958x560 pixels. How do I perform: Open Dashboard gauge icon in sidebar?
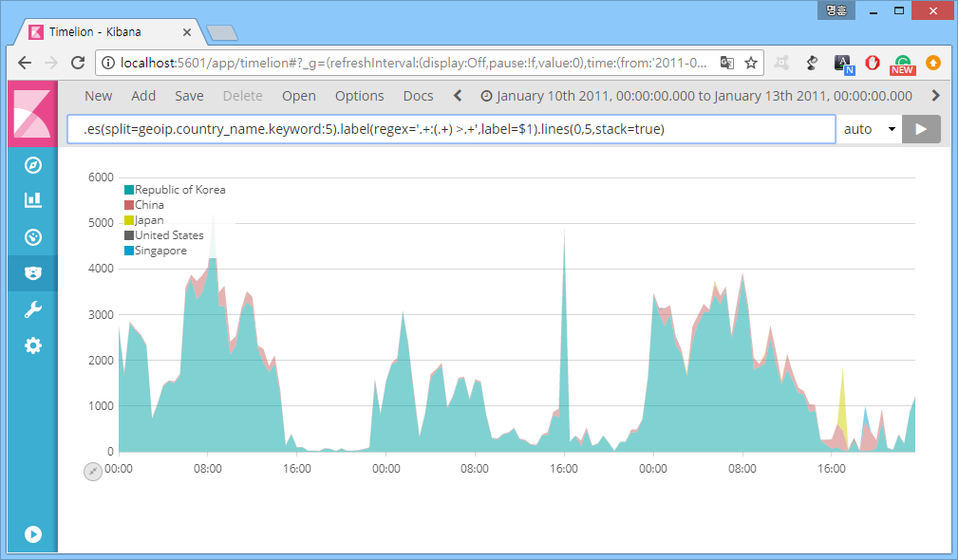coord(33,237)
